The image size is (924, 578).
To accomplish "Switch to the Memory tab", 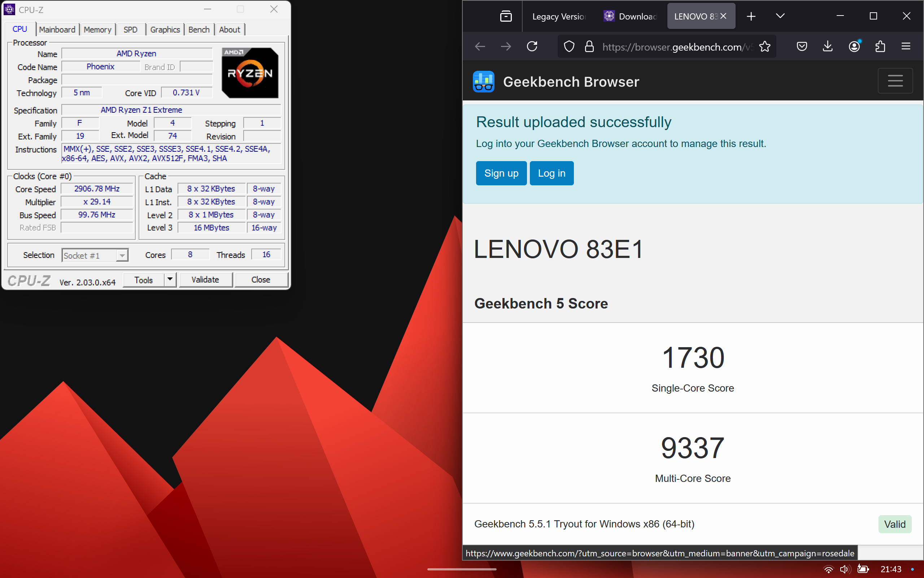I will point(97,29).
